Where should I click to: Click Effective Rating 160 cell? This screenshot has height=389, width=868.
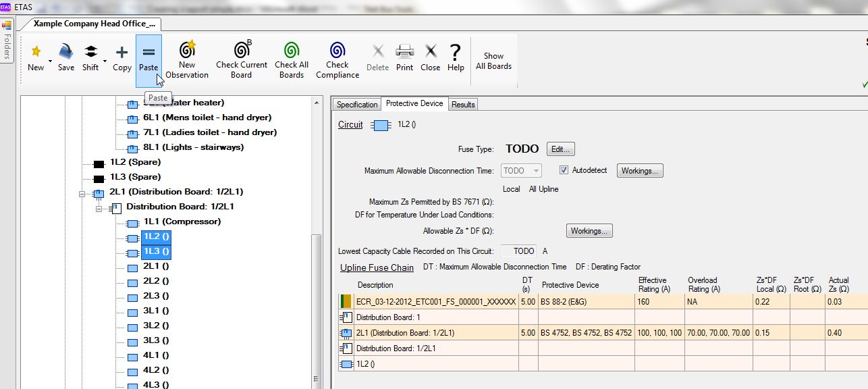coord(659,301)
